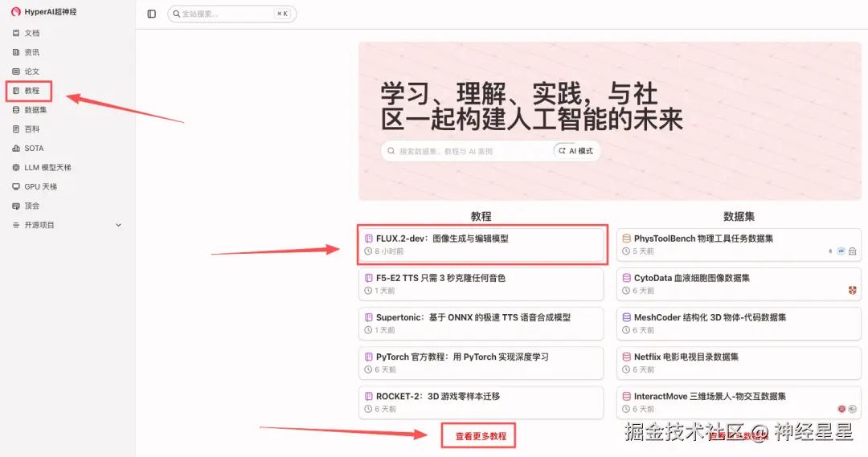Click the Supertonic tutorial book icon

369,317
